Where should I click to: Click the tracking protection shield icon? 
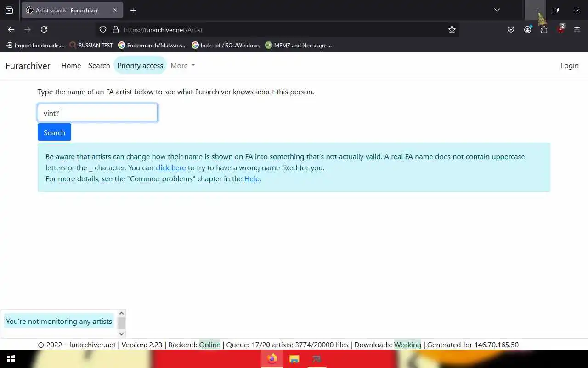click(x=103, y=29)
